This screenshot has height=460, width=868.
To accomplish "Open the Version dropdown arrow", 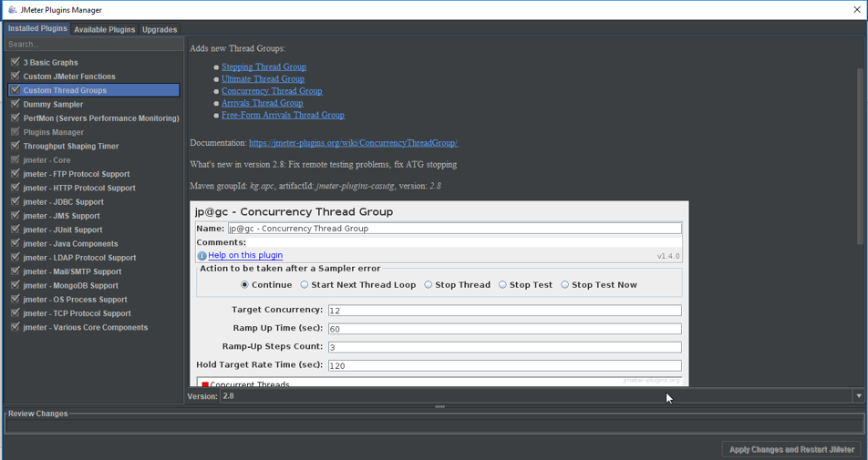I will [x=859, y=396].
